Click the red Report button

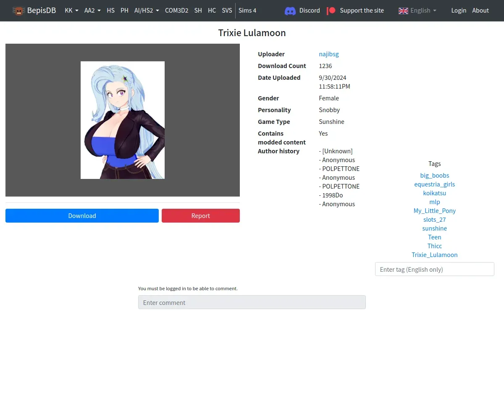point(201,215)
